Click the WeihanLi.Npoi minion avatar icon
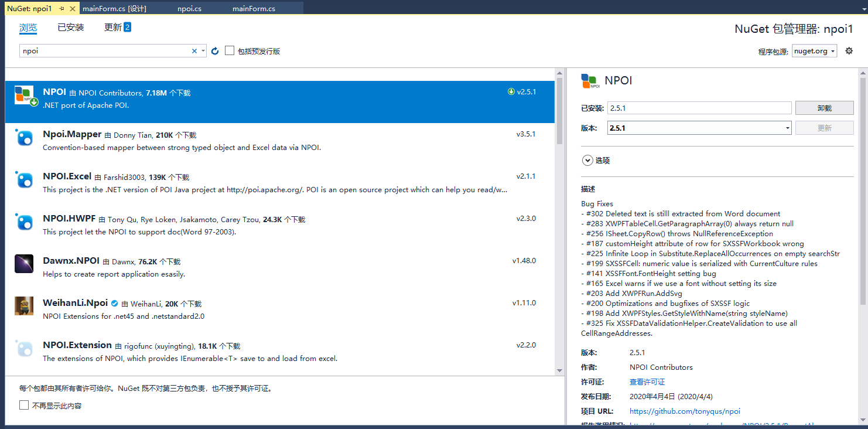This screenshot has width=868, height=429. (x=24, y=306)
